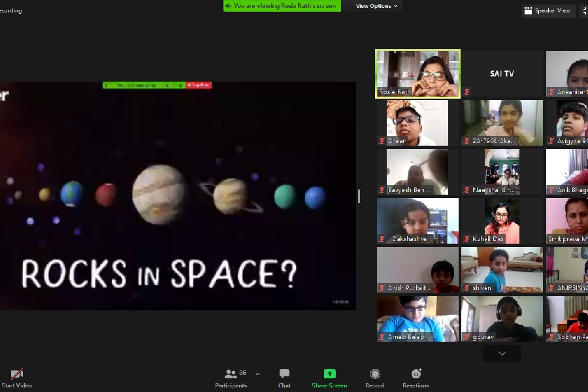
Task: Click the divider handle beside the shared screen
Action: (x=359, y=196)
